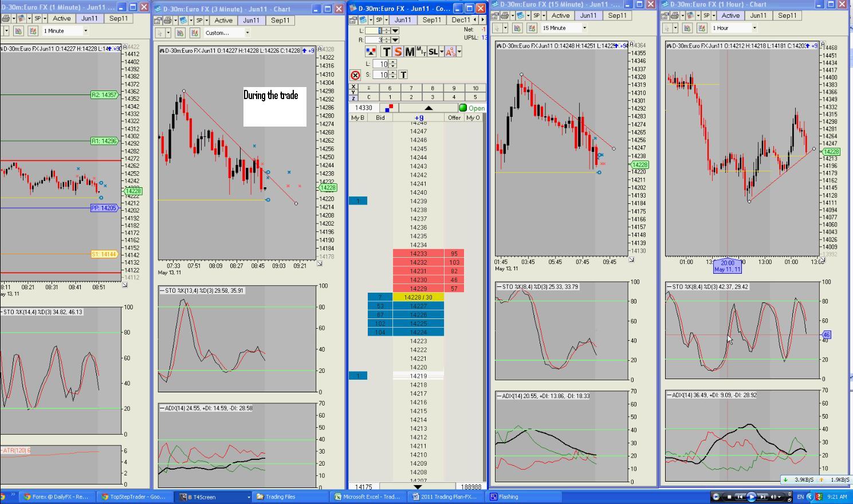The image size is (853, 504).
Task: Click the T button beside the S quantity field
Action: pyautogui.click(x=403, y=75)
